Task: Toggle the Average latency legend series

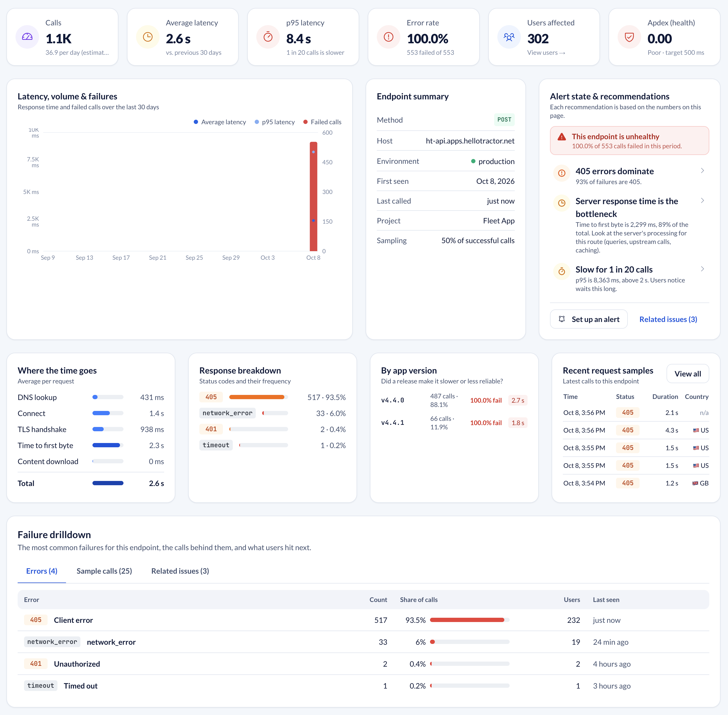Action: pos(220,122)
